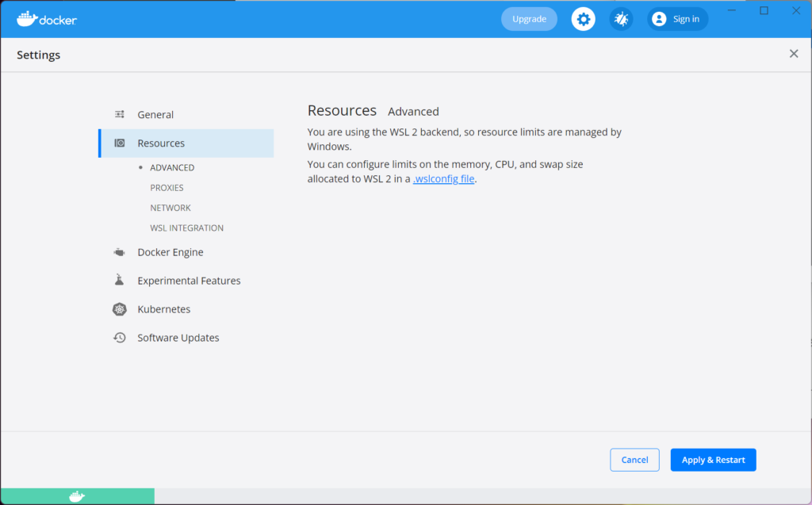
Task: Open the ADVANCED resources subsection
Action: (172, 168)
